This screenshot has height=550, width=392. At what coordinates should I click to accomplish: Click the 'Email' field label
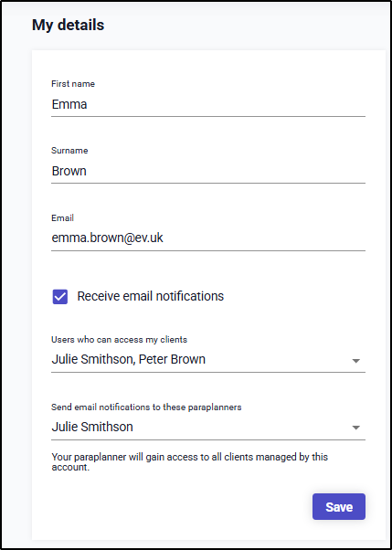point(62,217)
